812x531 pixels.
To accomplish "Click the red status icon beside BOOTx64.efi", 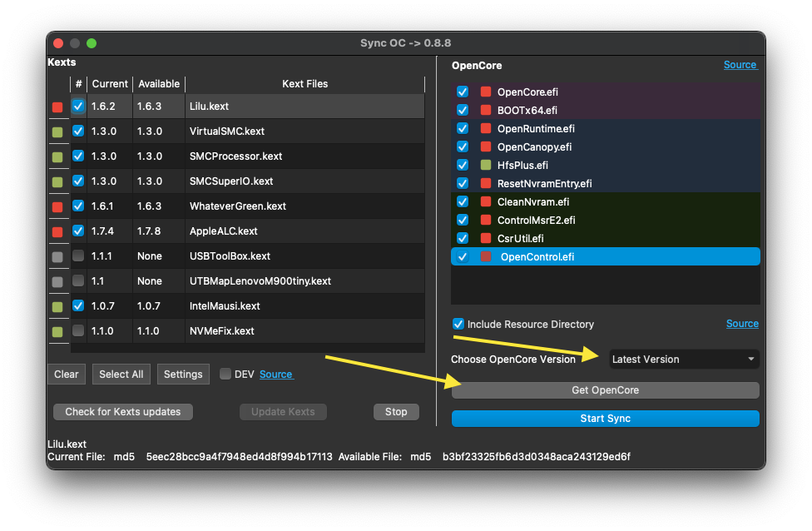I will coord(486,110).
